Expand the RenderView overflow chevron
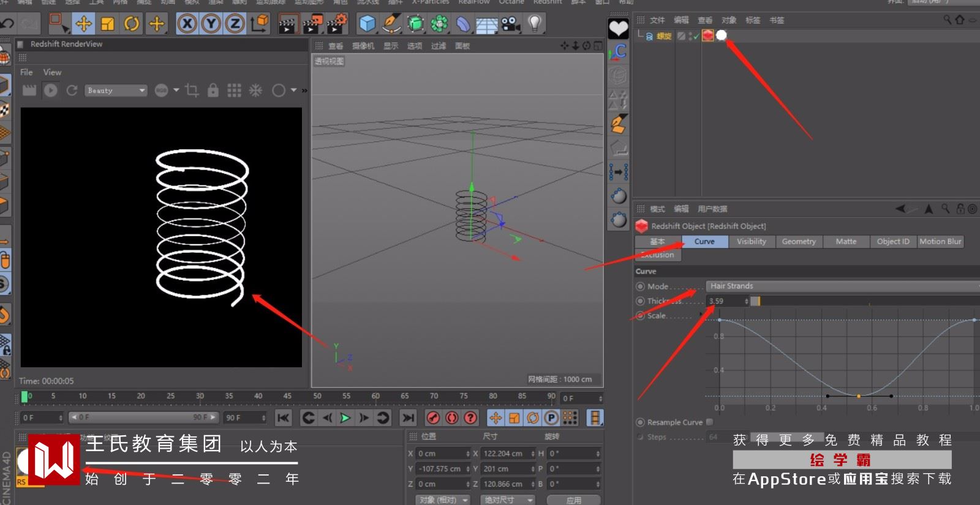This screenshot has height=505, width=980. (x=304, y=91)
